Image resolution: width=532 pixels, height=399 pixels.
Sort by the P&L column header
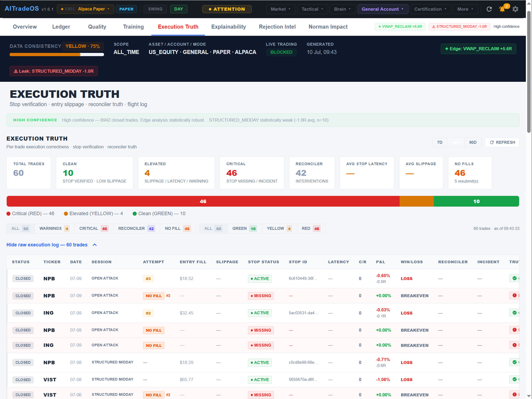pyautogui.click(x=380, y=262)
